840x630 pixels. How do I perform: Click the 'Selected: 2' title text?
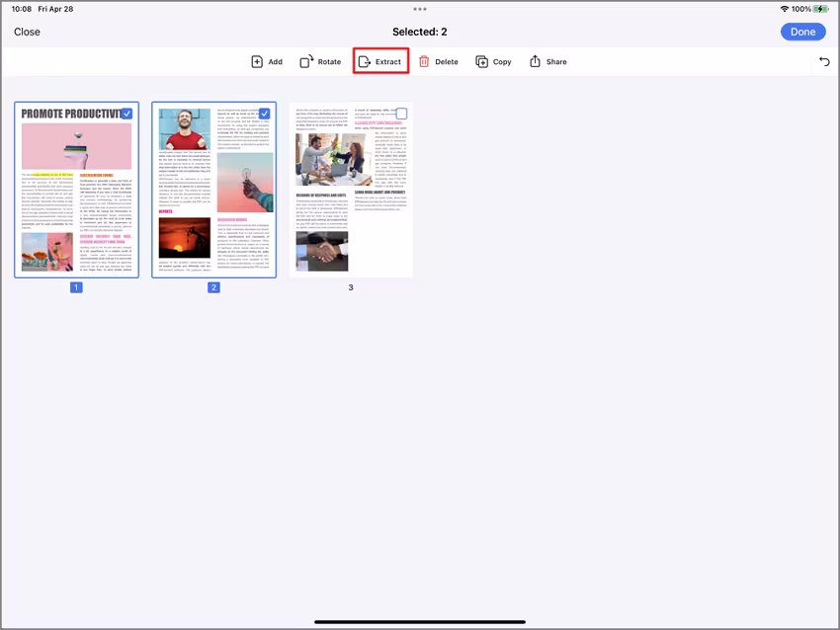[419, 32]
